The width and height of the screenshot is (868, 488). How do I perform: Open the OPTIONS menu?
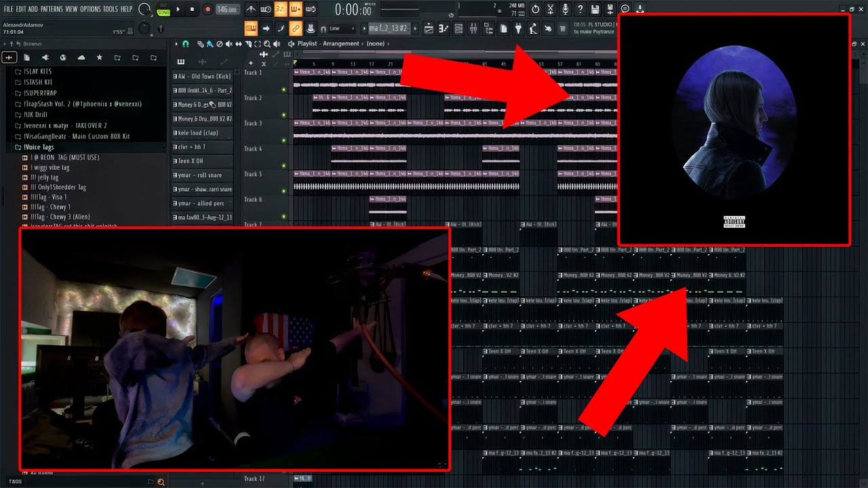point(90,9)
